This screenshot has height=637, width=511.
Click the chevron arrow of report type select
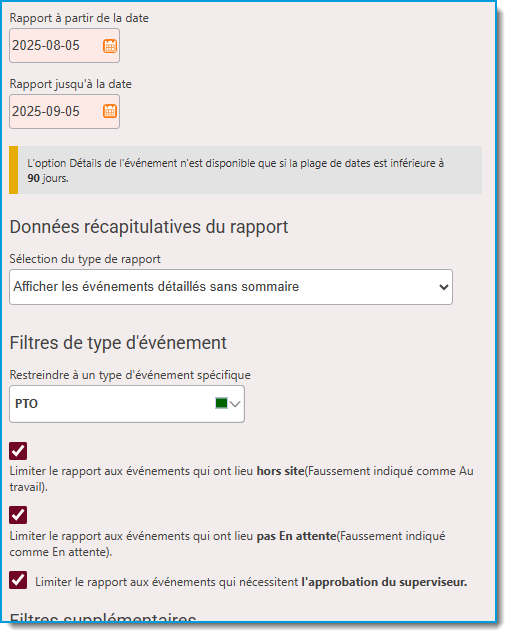tap(444, 288)
